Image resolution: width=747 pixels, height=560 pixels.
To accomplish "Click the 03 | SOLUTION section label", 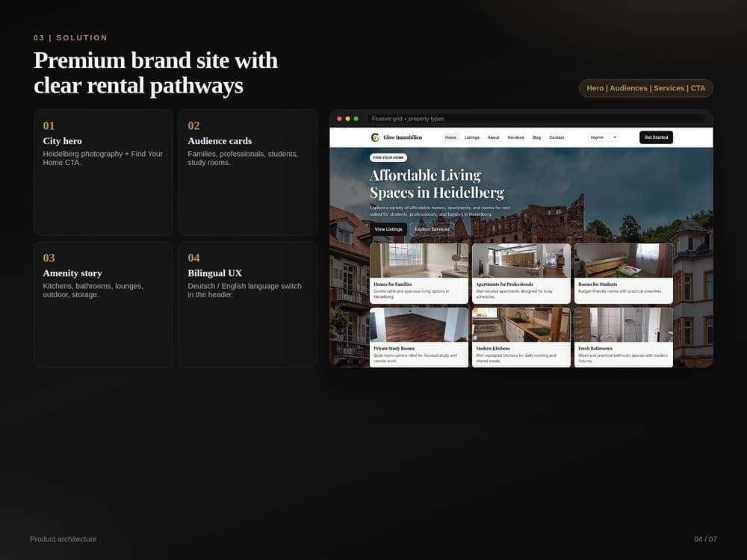I will [x=70, y=37].
